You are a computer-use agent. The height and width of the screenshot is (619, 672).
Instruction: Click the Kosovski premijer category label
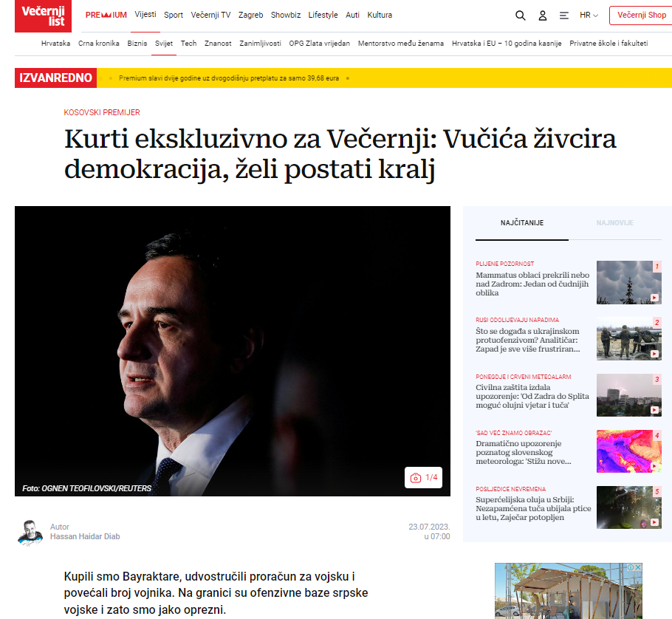[x=102, y=112]
